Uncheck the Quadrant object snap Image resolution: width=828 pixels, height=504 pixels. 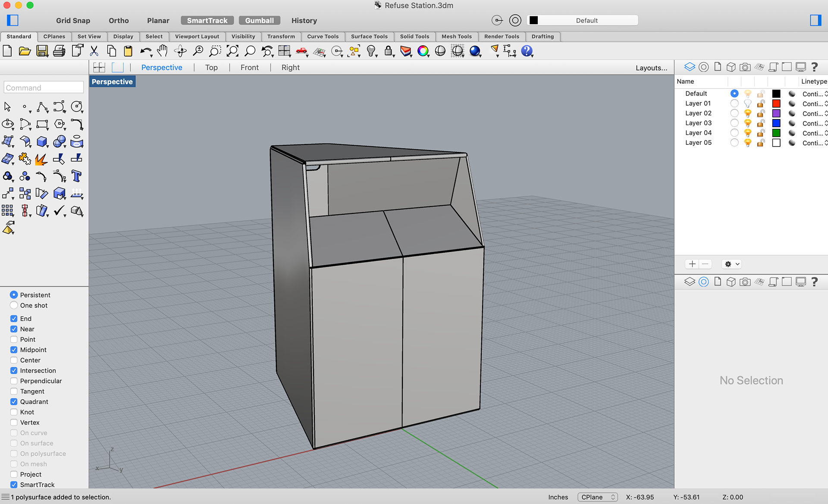(x=14, y=401)
